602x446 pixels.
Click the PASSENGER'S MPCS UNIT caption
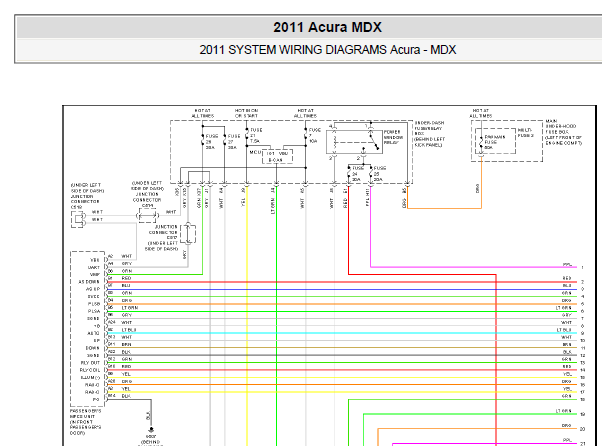click(86, 422)
